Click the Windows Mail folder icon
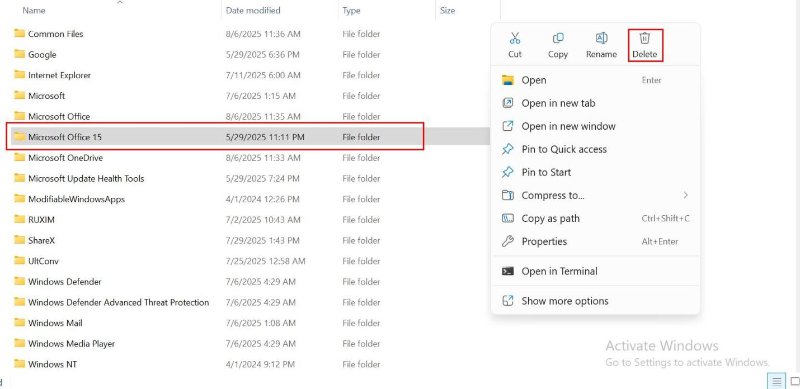The width and height of the screenshot is (800, 389). [x=19, y=323]
